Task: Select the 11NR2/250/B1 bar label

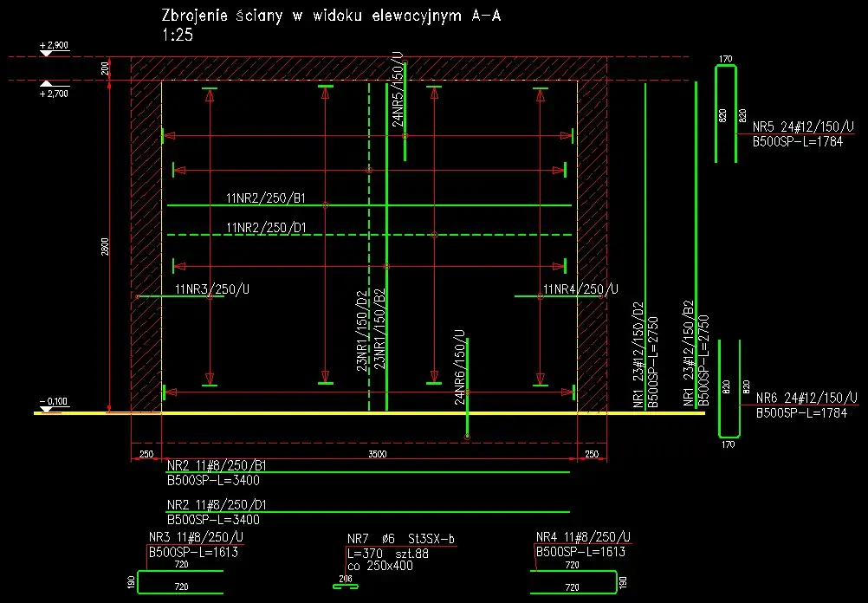Action: (x=266, y=198)
